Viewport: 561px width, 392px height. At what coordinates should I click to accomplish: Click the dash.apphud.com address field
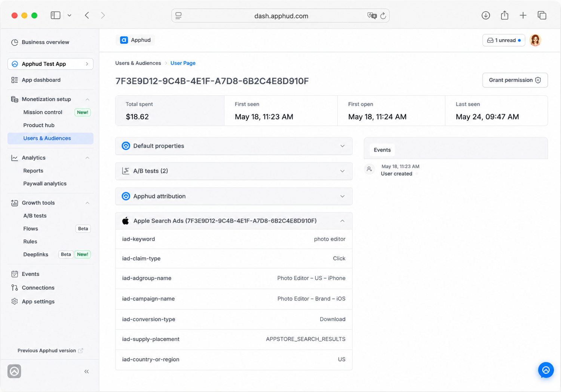[x=280, y=16]
